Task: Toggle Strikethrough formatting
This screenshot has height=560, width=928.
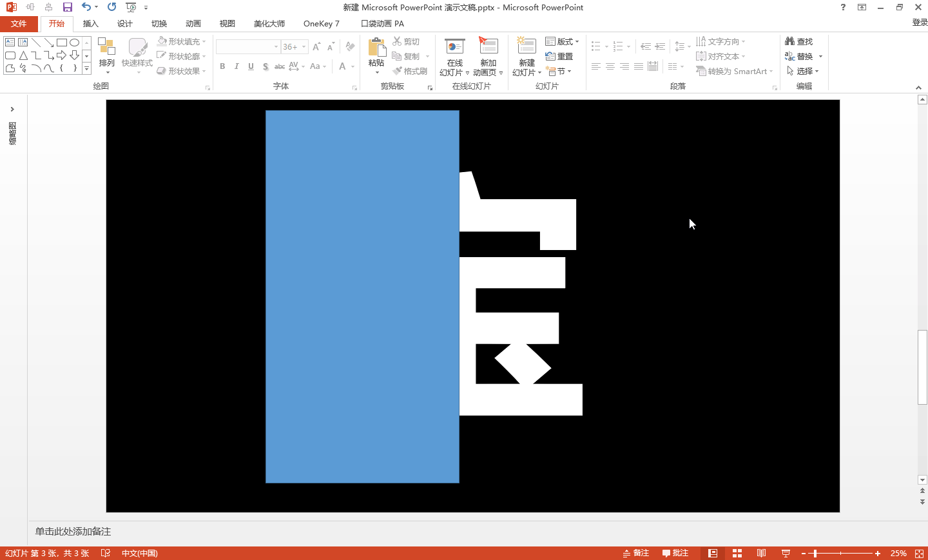Action: point(280,66)
